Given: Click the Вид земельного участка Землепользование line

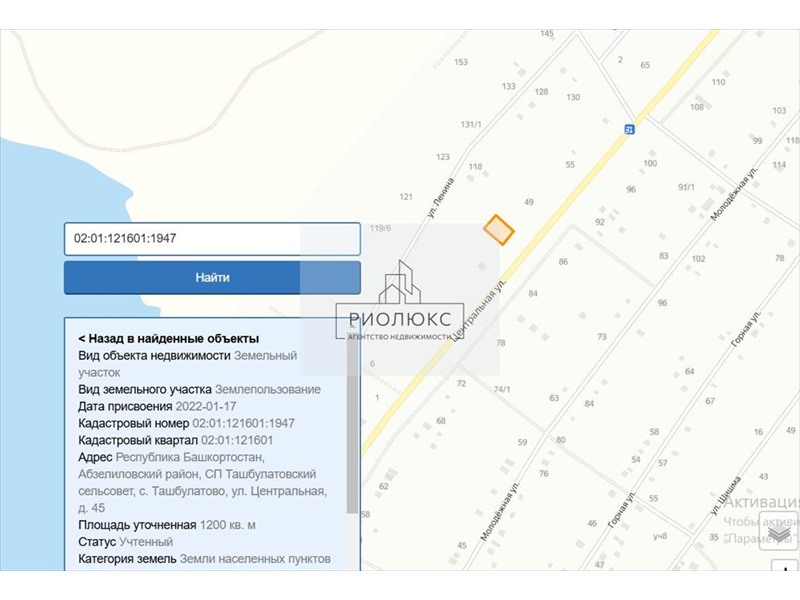Looking at the screenshot, I should coord(199,390).
